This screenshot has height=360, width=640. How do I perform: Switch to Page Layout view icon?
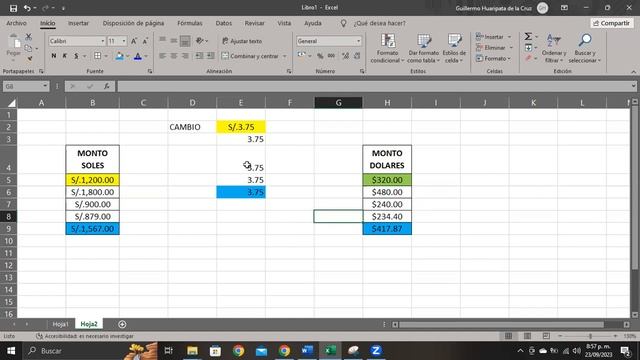pos(527,336)
